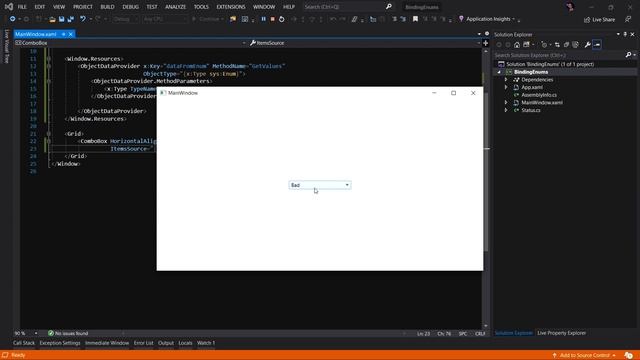Click the Solution Explorer properties wrench icon
Image resolution: width=640 pixels, height=360 pixels.
[587, 44]
